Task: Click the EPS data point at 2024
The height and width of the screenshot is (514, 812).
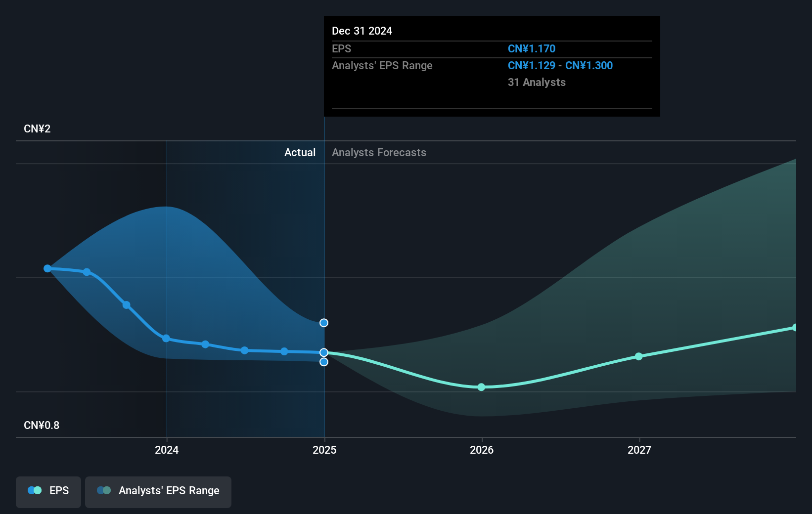Action: click(x=166, y=339)
